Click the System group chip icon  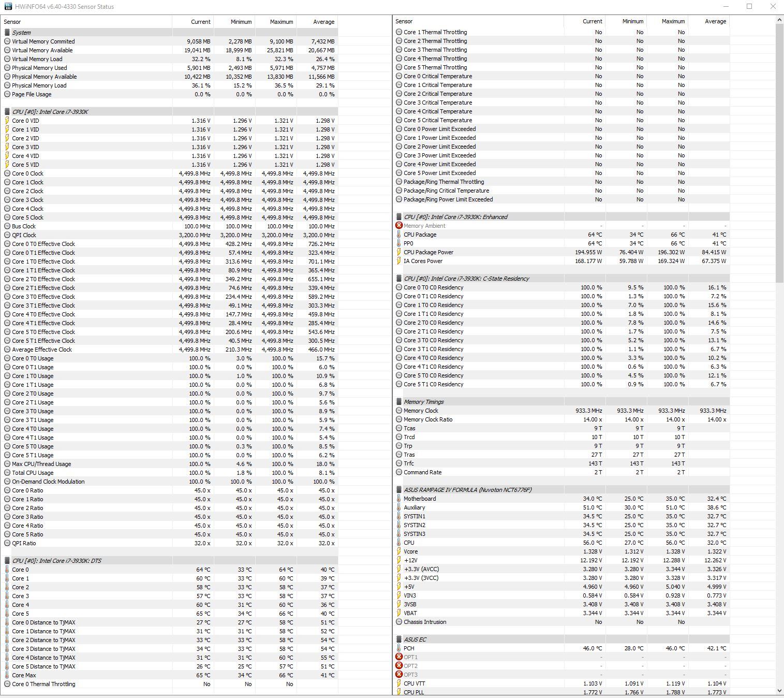pyautogui.click(x=7, y=32)
